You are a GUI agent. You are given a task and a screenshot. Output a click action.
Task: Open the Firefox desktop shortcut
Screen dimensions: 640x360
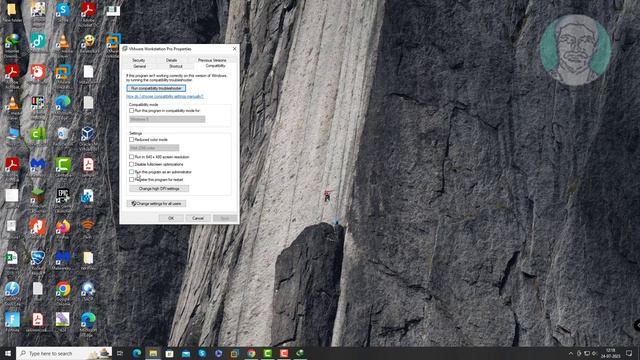coord(62,227)
